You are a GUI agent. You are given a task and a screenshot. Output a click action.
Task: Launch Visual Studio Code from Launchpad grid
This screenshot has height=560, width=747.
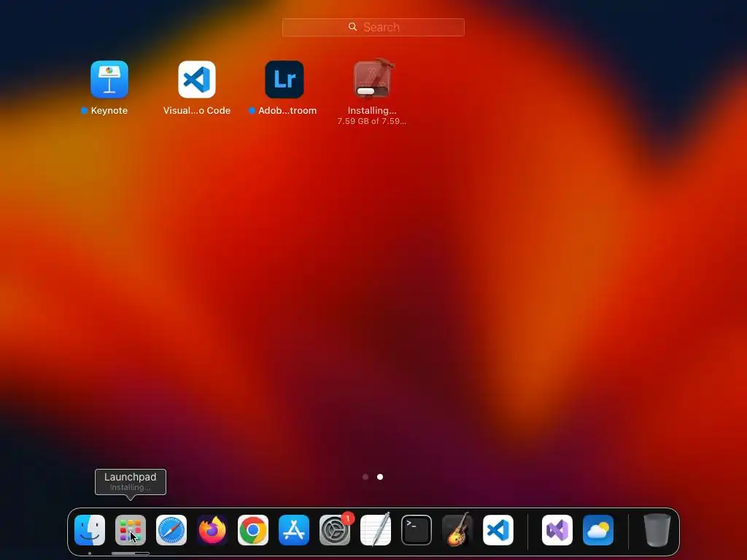[197, 79]
